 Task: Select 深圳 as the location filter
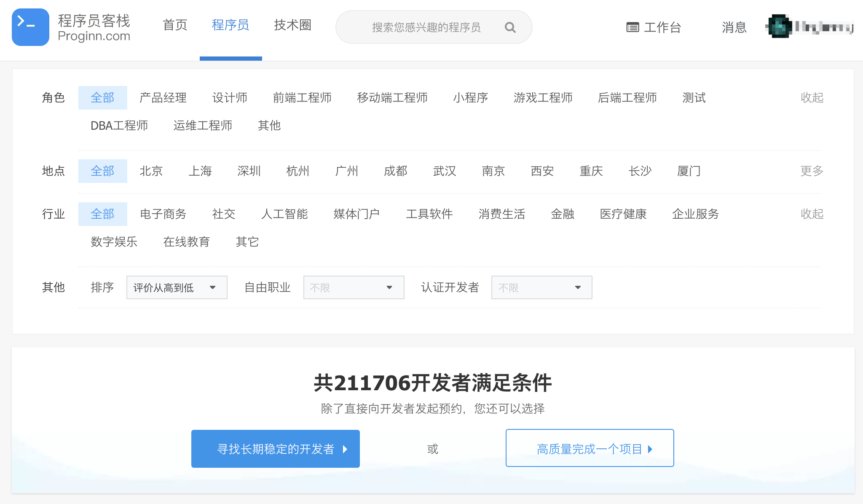[249, 171]
